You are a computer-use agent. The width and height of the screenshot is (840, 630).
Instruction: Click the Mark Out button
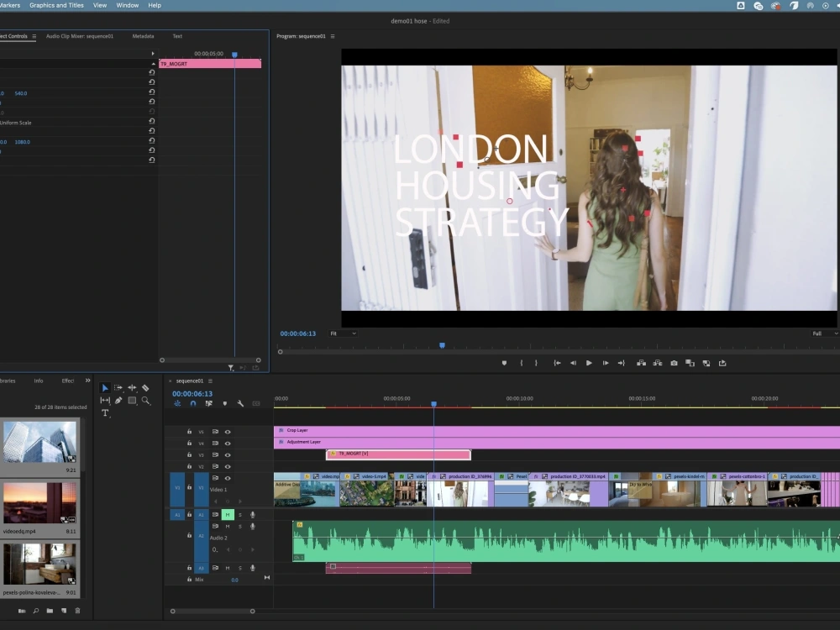pyautogui.click(x=536, y=363)
